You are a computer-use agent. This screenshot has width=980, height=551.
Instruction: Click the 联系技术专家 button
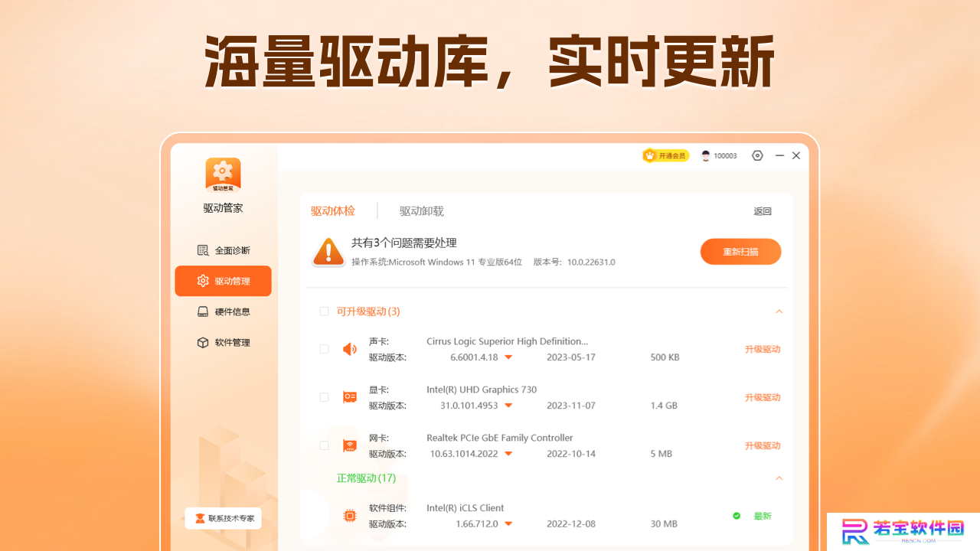coord(223,518)
